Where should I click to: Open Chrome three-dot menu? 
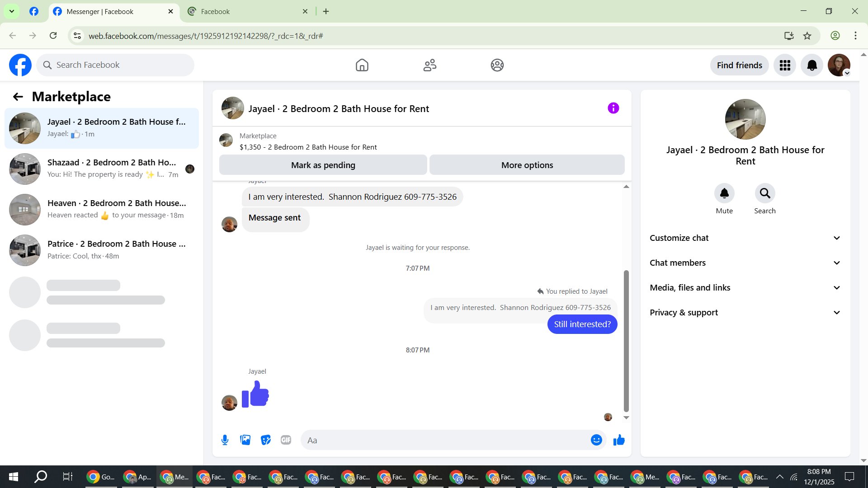tap(856, 36)
